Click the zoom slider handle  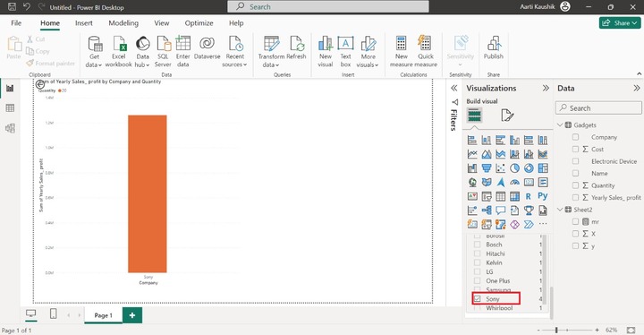pyautogui.click(x=556, y=330)
